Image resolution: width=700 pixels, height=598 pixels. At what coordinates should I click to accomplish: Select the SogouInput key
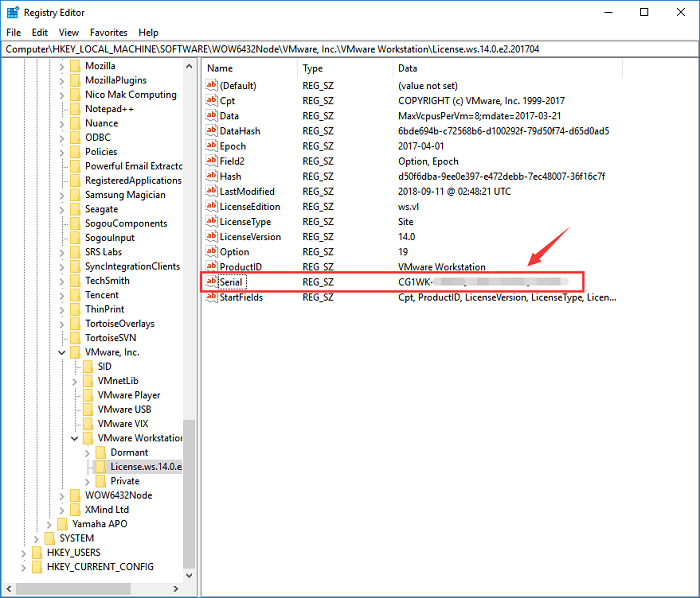tap(110, 238)
